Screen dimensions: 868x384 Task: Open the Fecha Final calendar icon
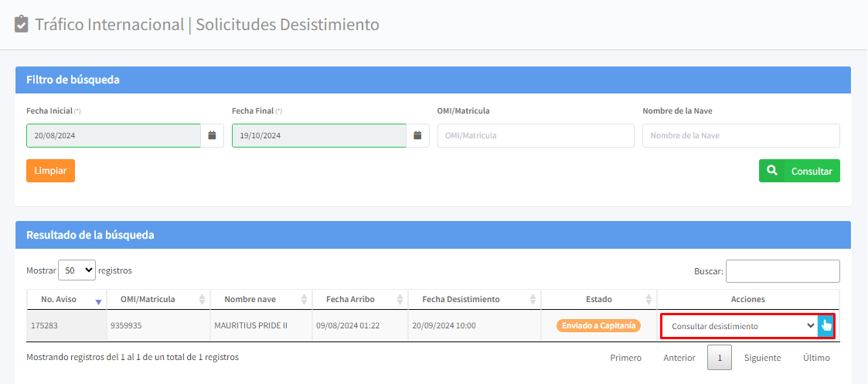tap(417, 135)
